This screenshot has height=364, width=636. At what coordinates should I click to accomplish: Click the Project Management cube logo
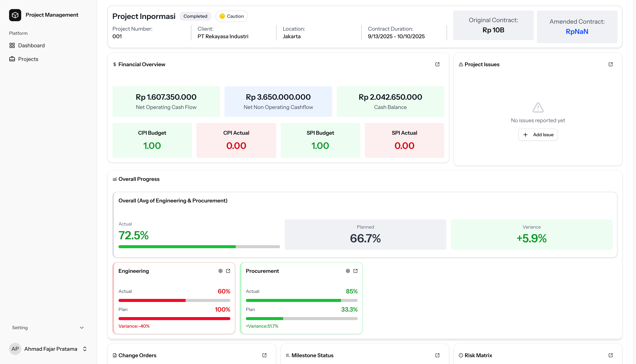click(15, 15)
